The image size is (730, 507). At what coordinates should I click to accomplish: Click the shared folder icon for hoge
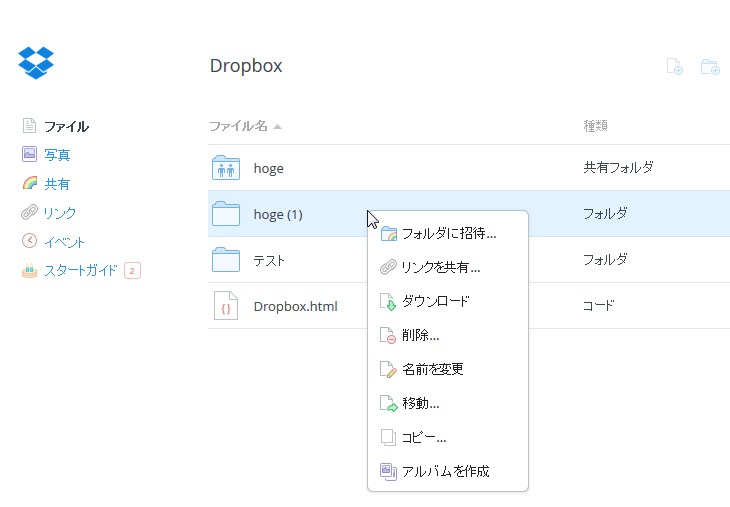pos(226,168)
